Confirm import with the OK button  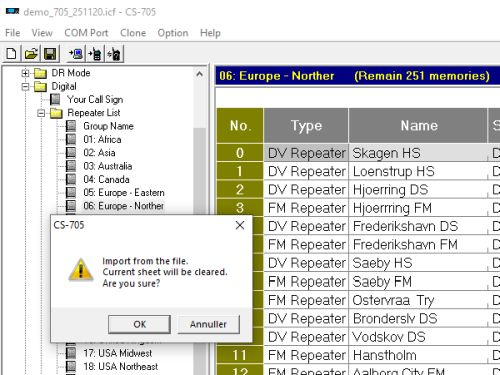coord(139,324)
